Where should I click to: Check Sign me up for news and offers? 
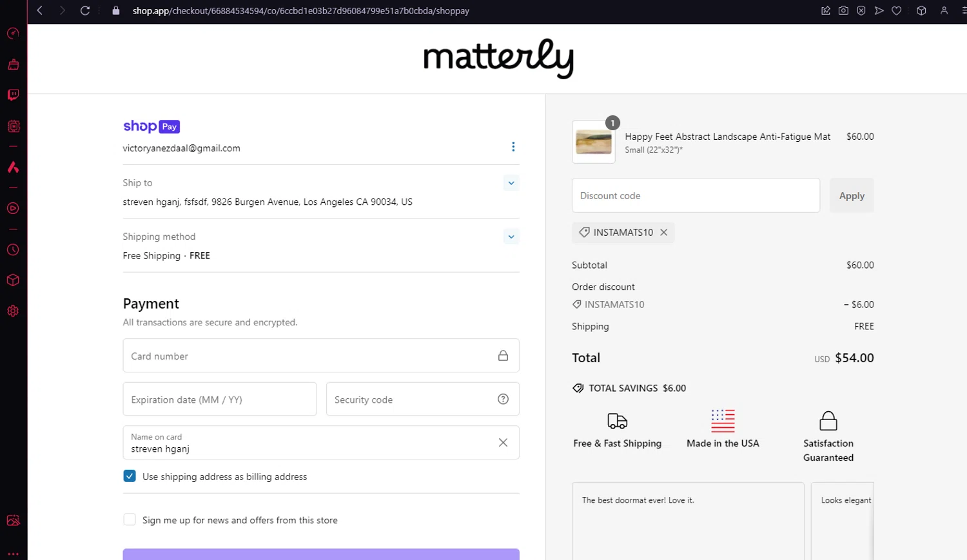[x=130, y=519]
